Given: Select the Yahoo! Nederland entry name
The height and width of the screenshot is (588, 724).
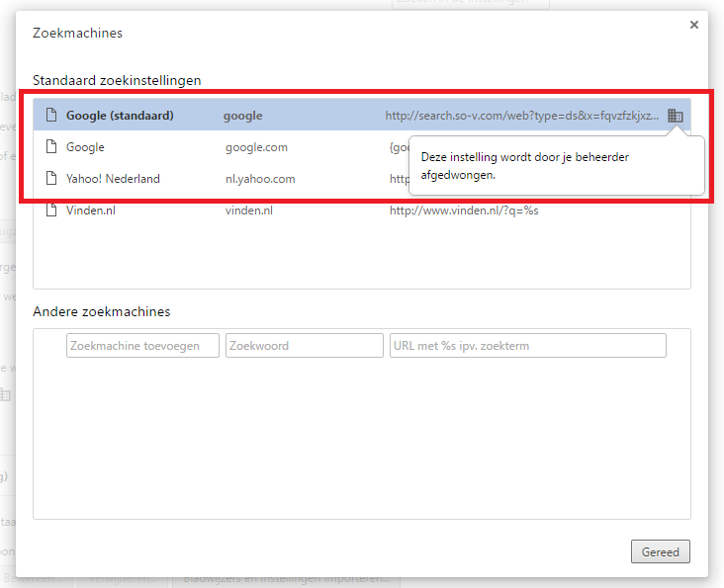Looking at the screenshot, I should pos(113,179).
